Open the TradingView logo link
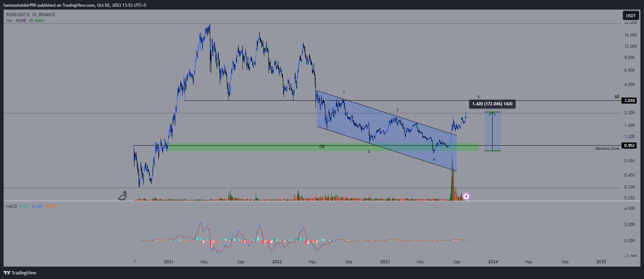 pos(20,273)
